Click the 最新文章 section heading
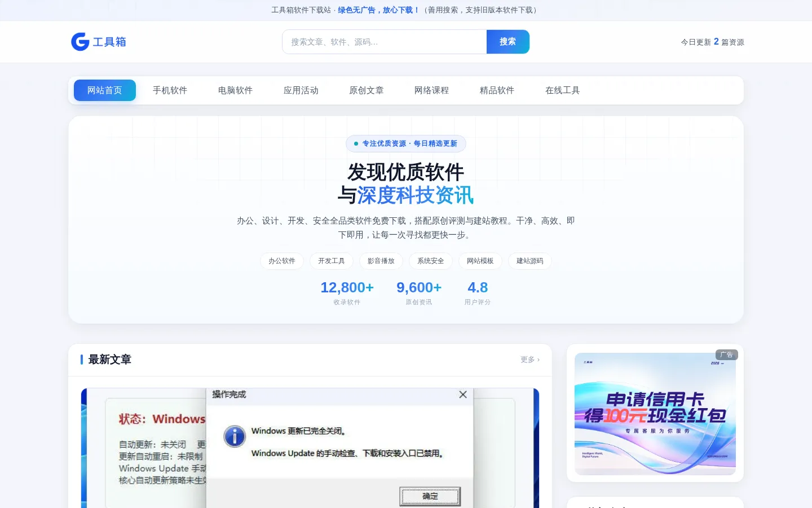The height and width of the screenshot is (508, 812). pyautogui.click(x=110, y=360)
